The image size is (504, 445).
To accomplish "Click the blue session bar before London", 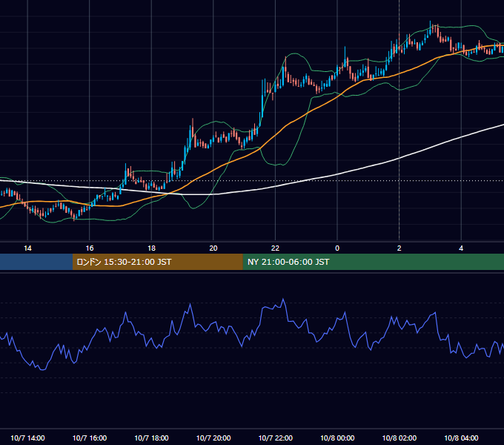I will [x=36, y=262].
